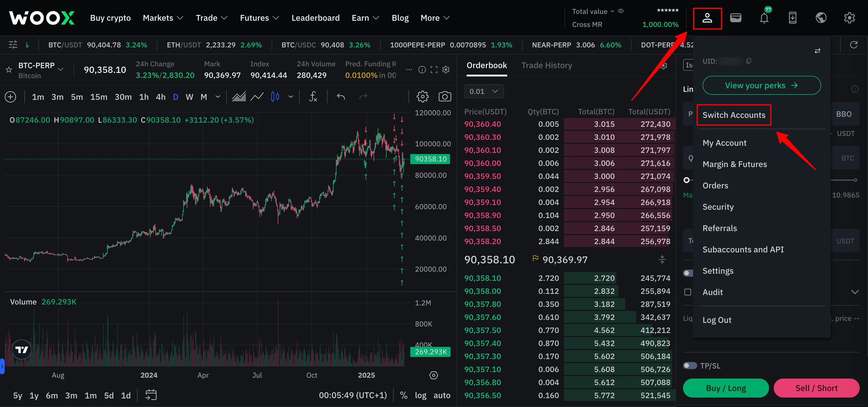
Task: Enter fullscreen chart mode icon
Action: (x=434, y=70)
